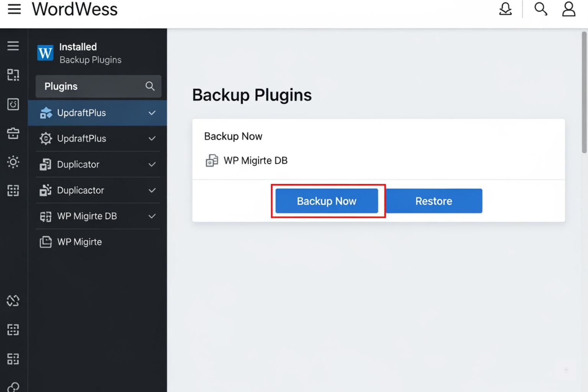This screenshot has height=392, width=588.
Task: Click the Installed label in the sidebar header
Action: point(78,47)
